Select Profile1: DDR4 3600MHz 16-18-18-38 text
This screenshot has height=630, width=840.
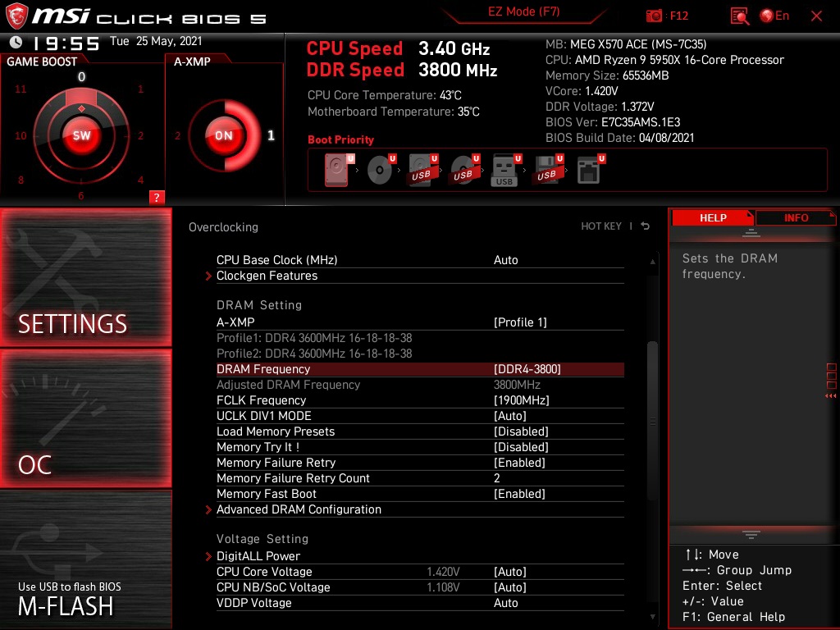click(314, 338)
